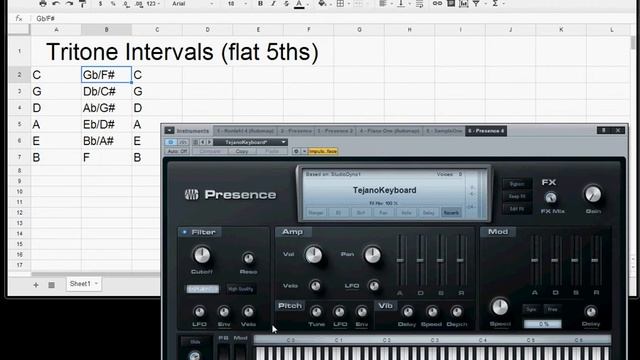This screenshot has height=360, width=640.
Task: Toggle Auto: Off automation mode
Action: (178, 151)
